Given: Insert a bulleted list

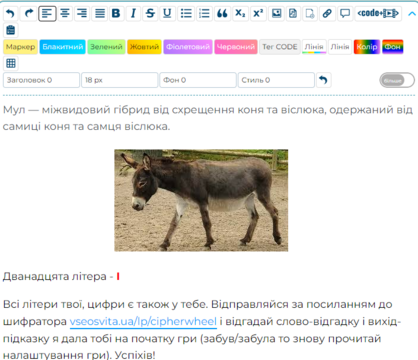Looking at the screenshot, I should coord(186,14).
